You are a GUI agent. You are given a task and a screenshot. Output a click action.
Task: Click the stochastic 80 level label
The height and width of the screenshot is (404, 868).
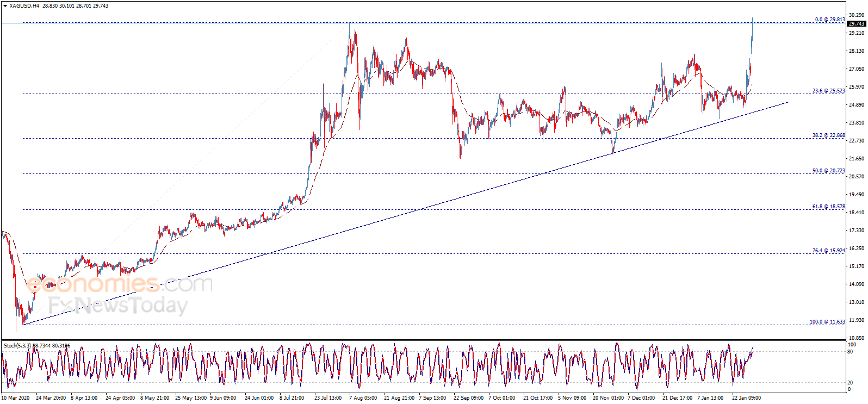850,352
